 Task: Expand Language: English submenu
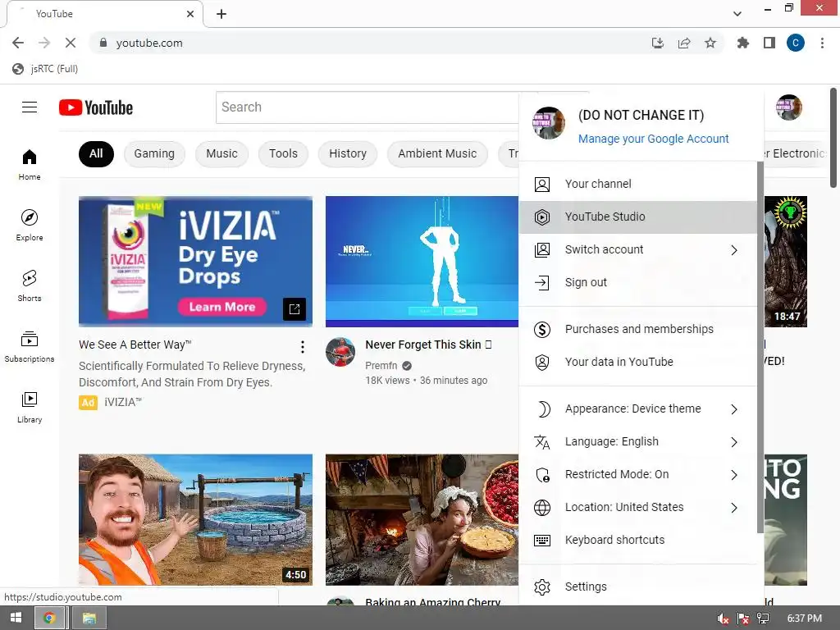click(734, 442)
